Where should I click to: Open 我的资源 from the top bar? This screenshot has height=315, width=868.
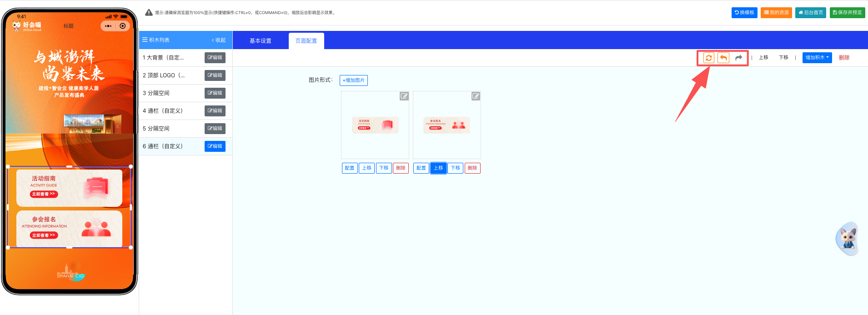click(x=776, y=13)
